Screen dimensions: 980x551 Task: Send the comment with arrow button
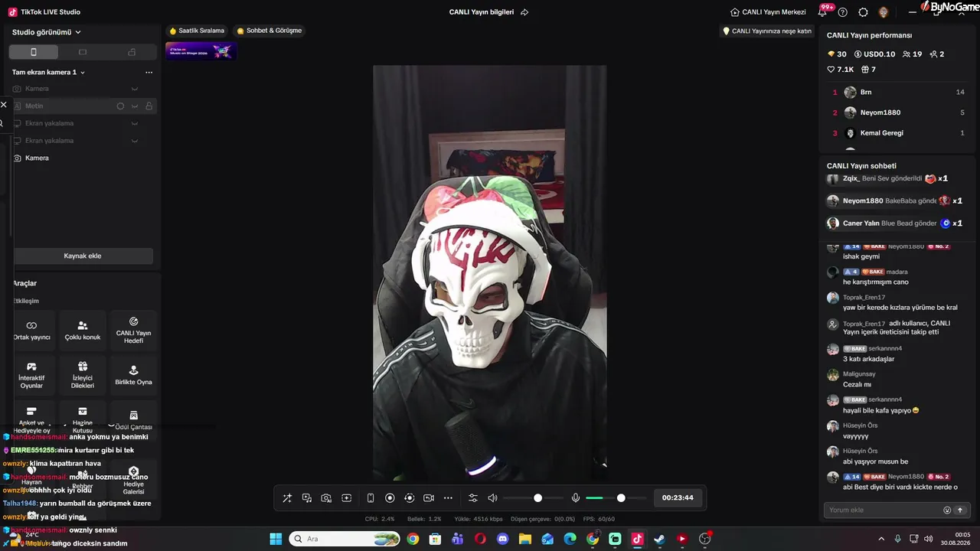tap(960, 510)
